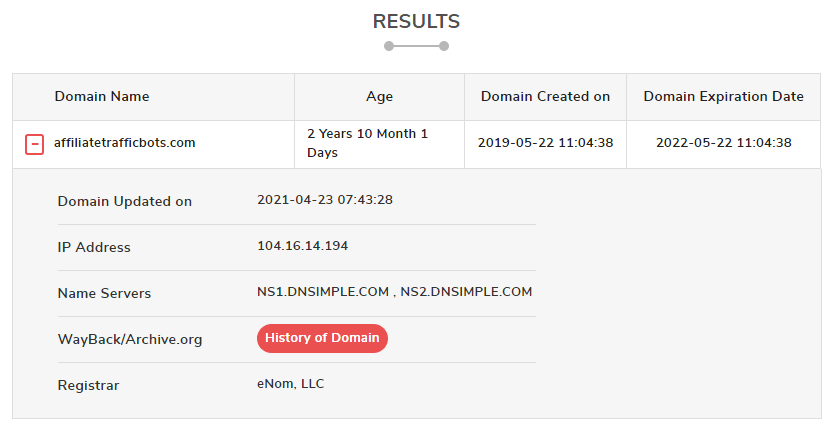Click the NS1.DNSIMPLE.COM name servers value
This screenshot has width=831, height=427.
394,292
